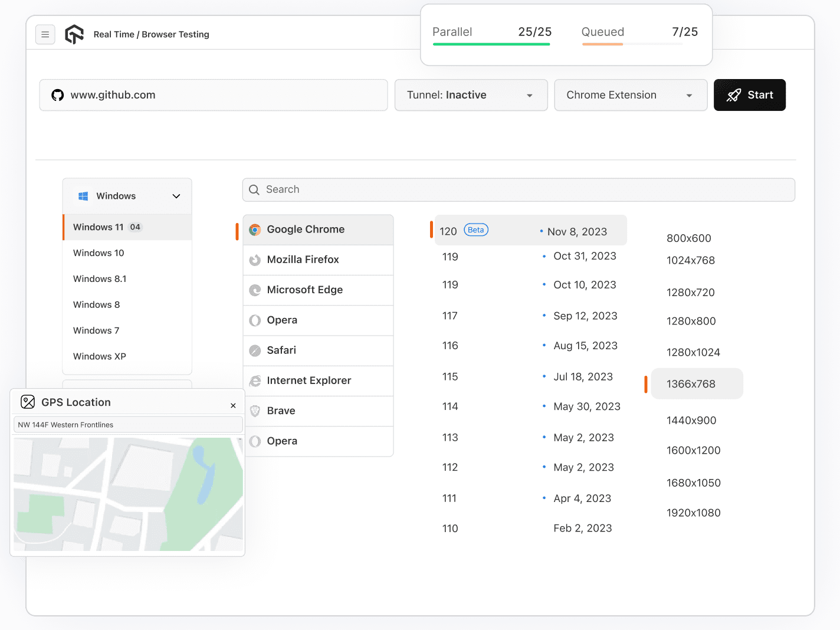This screenshot has width=840, height=630.
Task: Select the Brave browser icon
Action: coord(255,411)
